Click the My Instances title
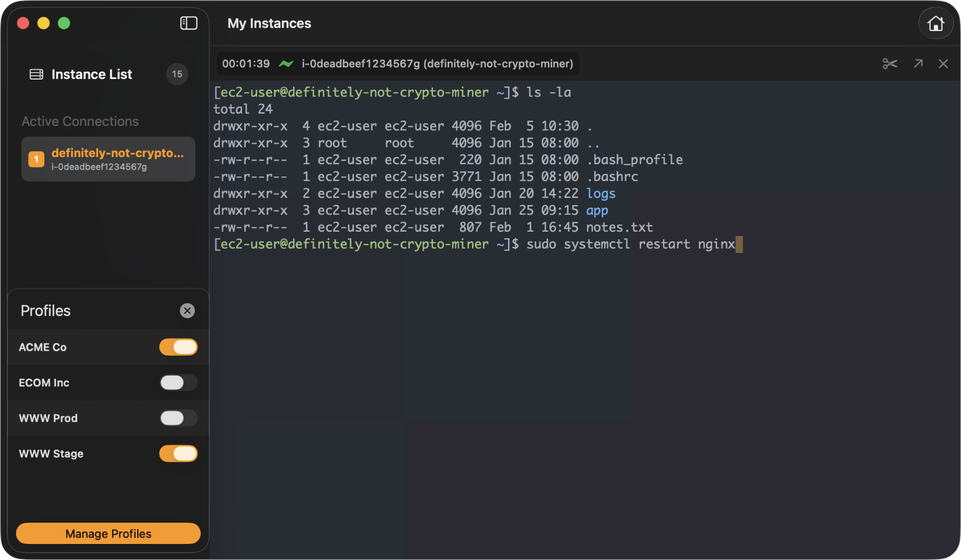Image resolution: width=961 pixels, height=560 pixels. (x=269, y=23)
